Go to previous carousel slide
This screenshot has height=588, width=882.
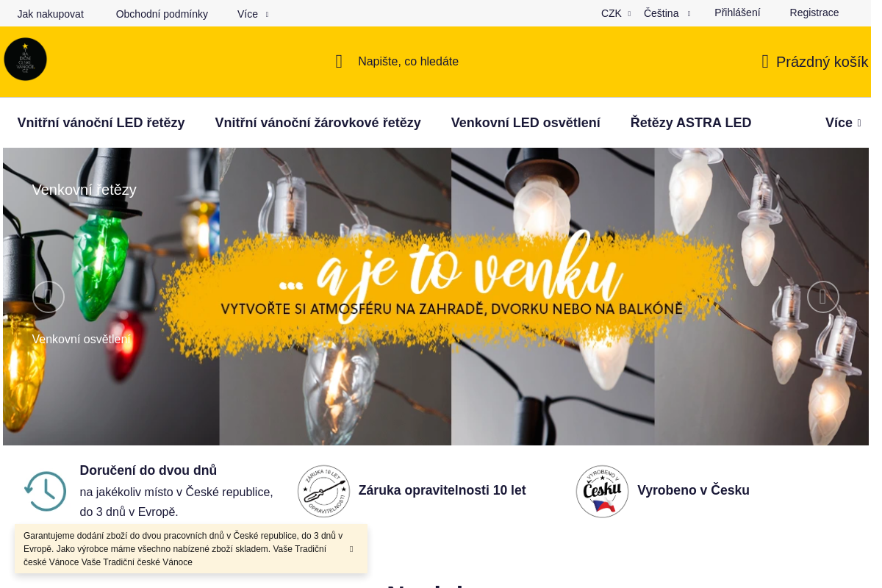tap(49, 297)
